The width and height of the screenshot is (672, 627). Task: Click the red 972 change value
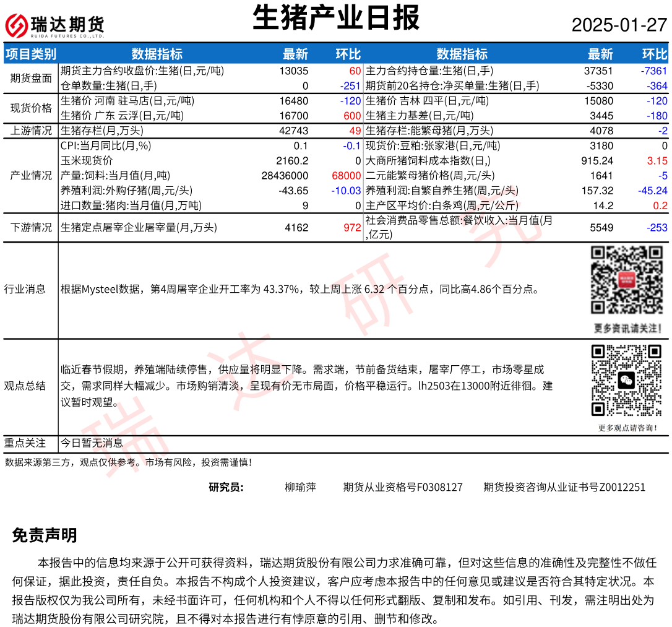pyautogui.click(x=352, y=228)
